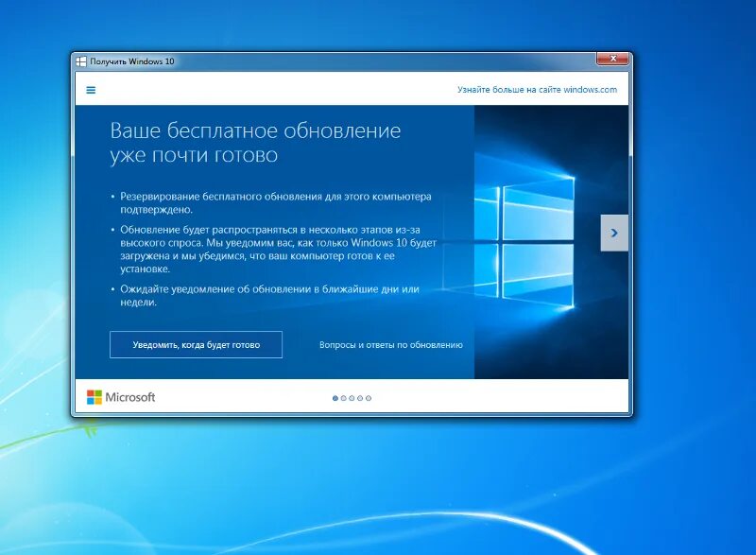
Task: Click the window title 'Получить Windows 10'
Action: tap(132, 61)
